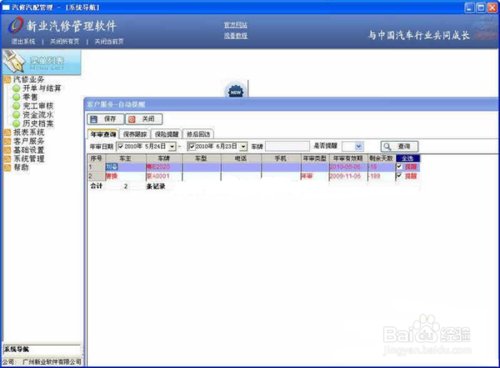Select table row 1 via its 序号 cell
Image resolution: width=500 pixels, height=368 pixels.
[x=96, y=167]
